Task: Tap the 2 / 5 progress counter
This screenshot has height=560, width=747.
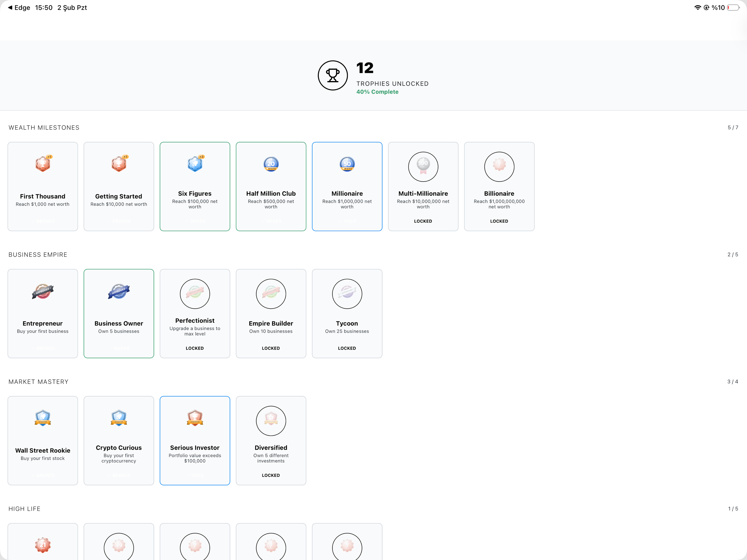Action: point(733,254)
